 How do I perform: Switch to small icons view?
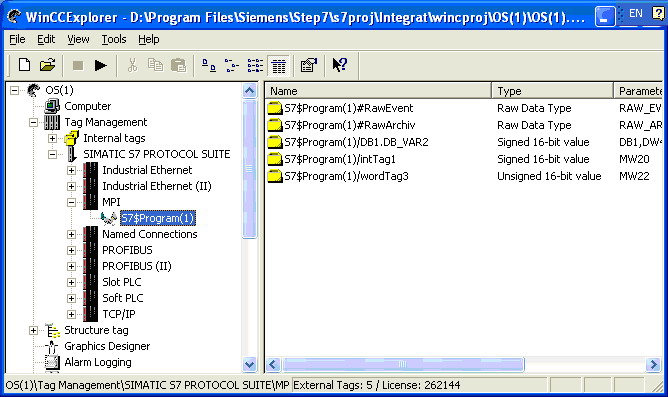232,66
